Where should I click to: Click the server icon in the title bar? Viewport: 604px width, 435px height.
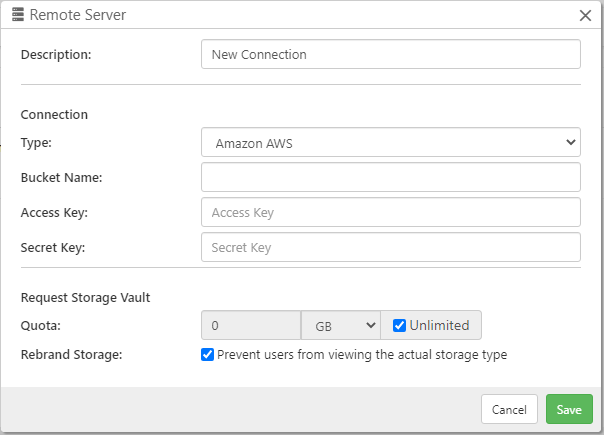(x=18, y=15)
